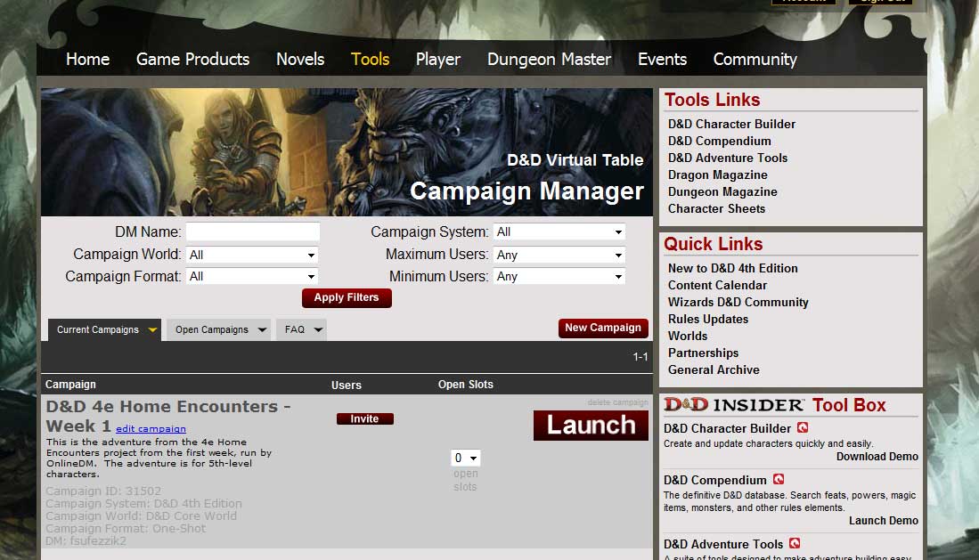Click the Campaign Format: One-Shot text
The image size is (979, 560).
tap(126, 529)
